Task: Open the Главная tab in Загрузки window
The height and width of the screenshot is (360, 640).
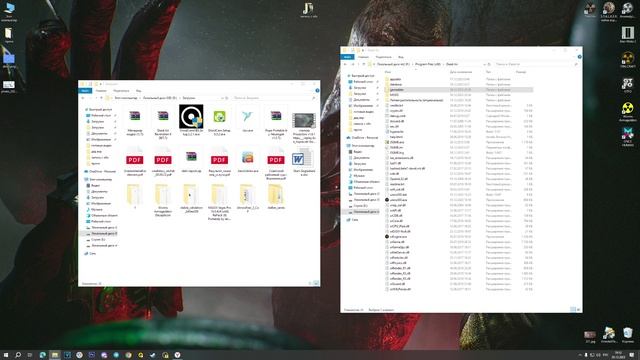Action: (101, 91)
